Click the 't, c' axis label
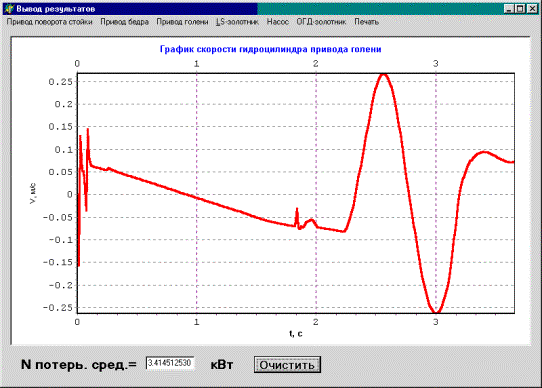Screen dimensions: 542x388 click(x=296, y=333)
